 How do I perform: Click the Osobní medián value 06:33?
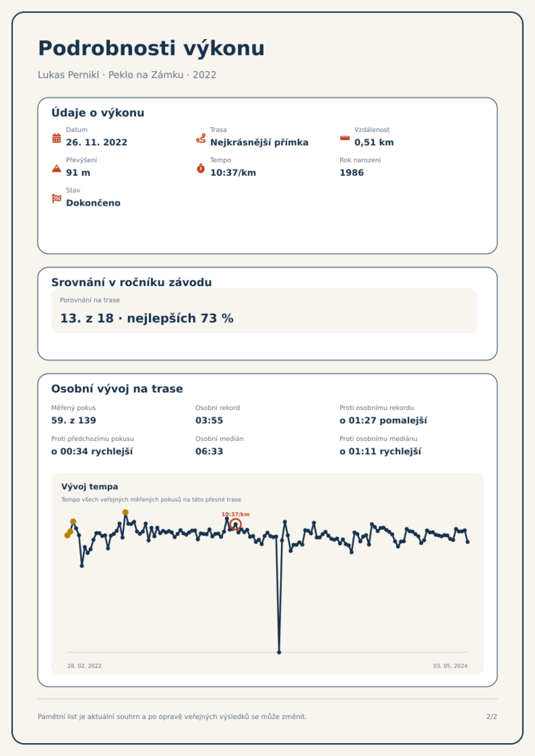tap(209, 451)
